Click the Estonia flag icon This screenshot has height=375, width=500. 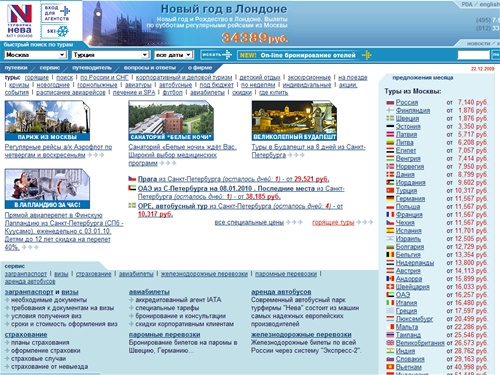390,127
